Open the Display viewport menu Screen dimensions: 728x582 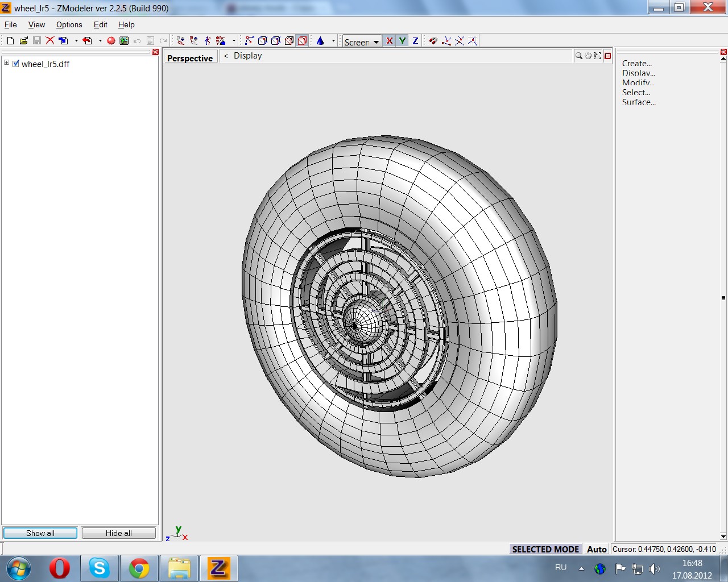click(248, 56)
